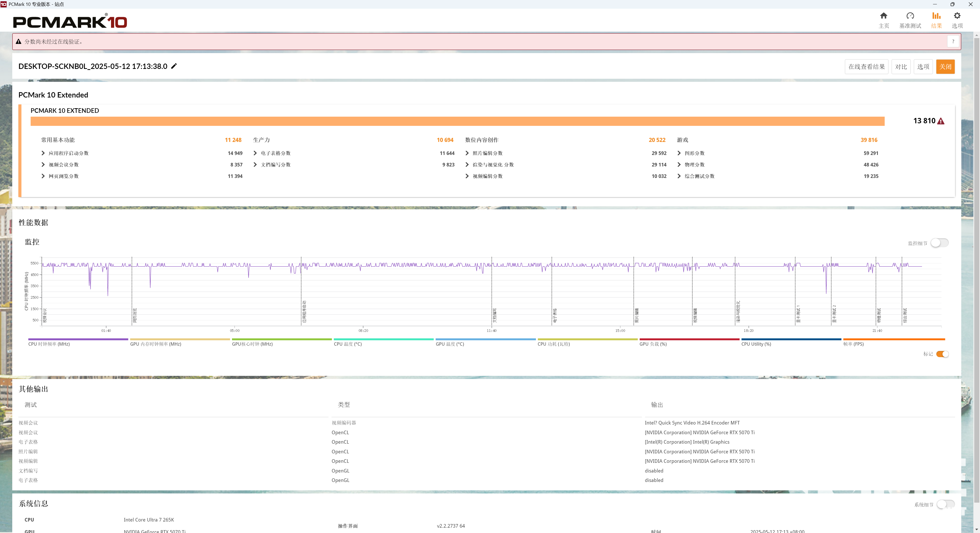Click 在线查看结果 button
Viewport: 980px width, 533px height.
[x=866, y=67]
